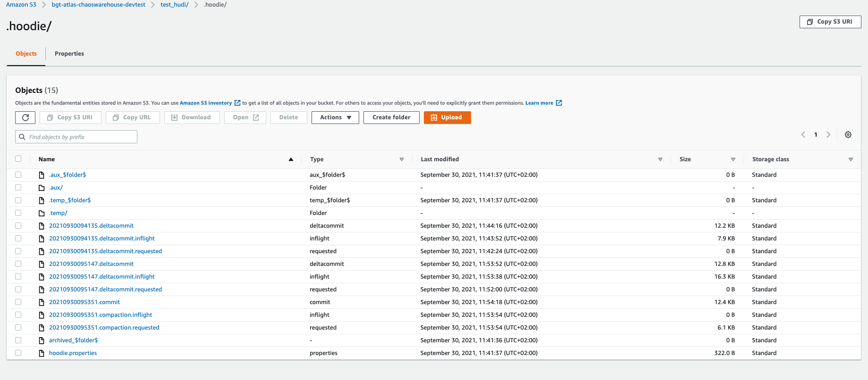Check the 20210930094135.deltacommit row
This screenshot has width=868, height=380.
point(18,225)
